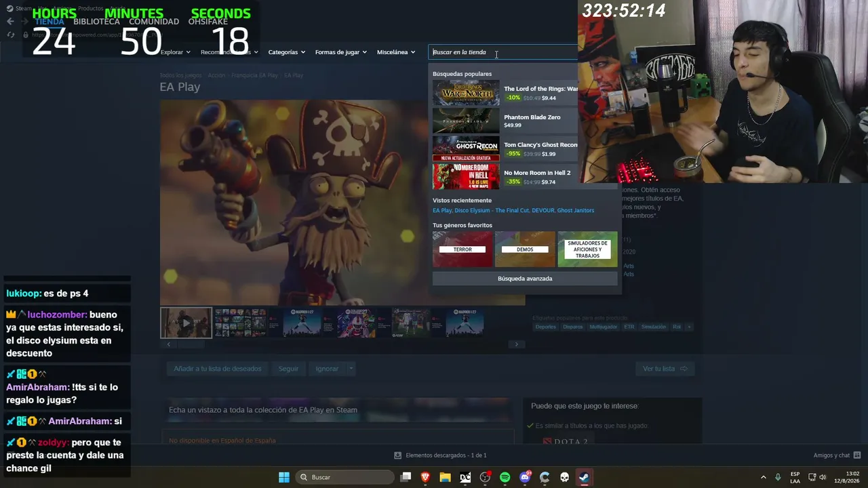Choose the DEMOS genre tile

[x=525, y=249]
